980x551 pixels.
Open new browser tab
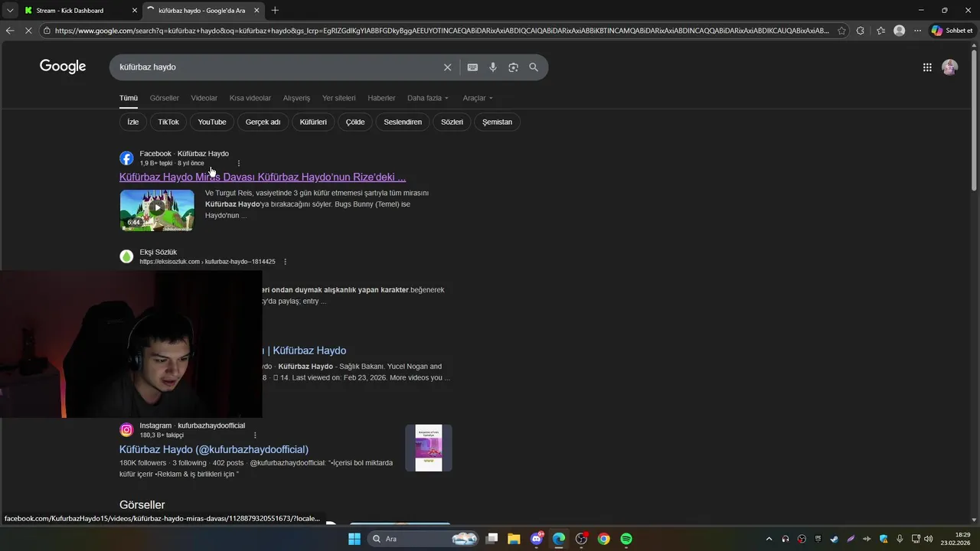tap(275, 10)
